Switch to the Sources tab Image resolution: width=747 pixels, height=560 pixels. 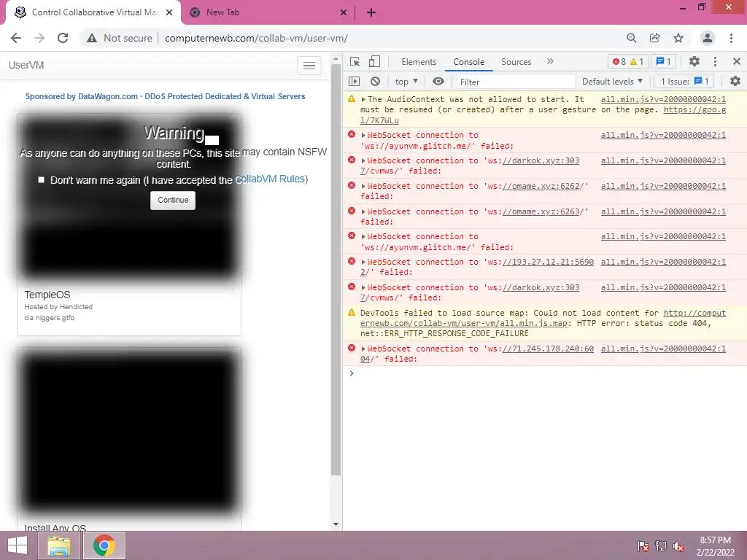pos(516,62)
